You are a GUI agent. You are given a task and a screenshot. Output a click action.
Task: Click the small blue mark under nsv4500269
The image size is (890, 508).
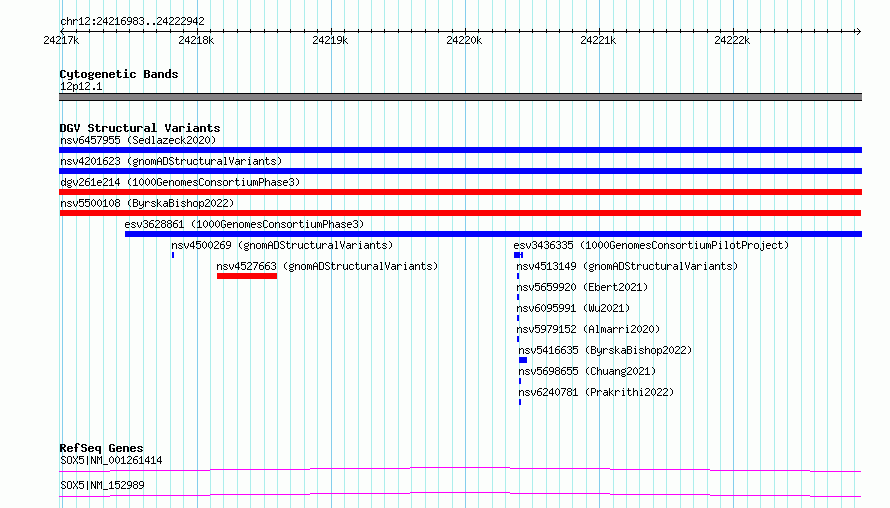click(173, 255)
